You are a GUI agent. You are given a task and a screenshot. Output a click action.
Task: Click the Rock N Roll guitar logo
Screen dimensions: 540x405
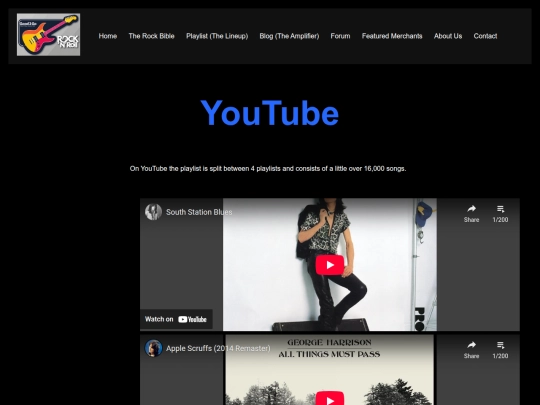[49, 35]
